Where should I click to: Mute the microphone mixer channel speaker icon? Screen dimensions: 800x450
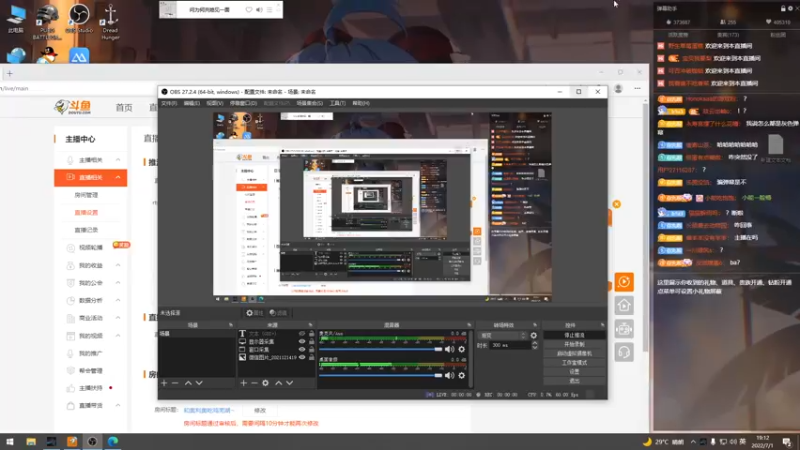(x=449, y=349)
